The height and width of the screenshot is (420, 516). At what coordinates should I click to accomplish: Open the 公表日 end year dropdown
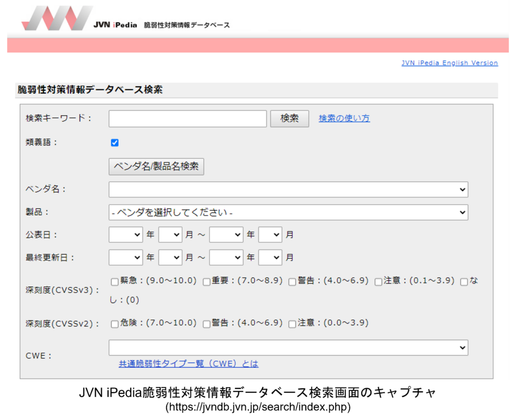[226, 235]
